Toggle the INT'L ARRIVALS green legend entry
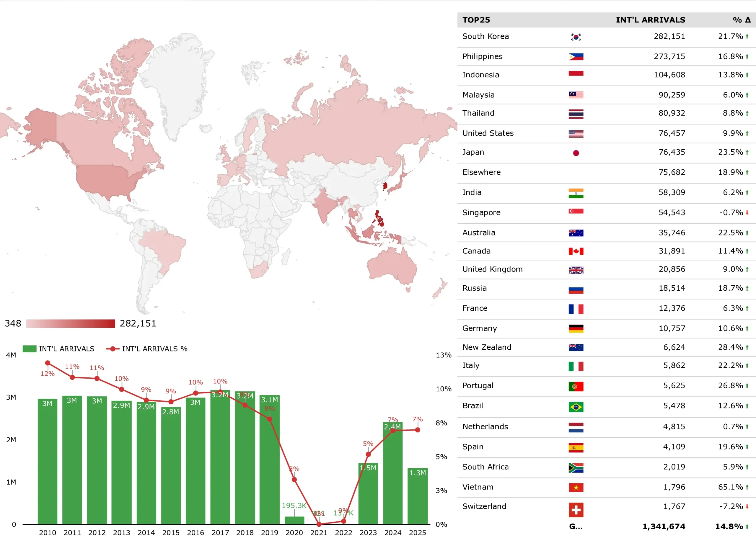 pyautogui.click(x=59, y=349)
